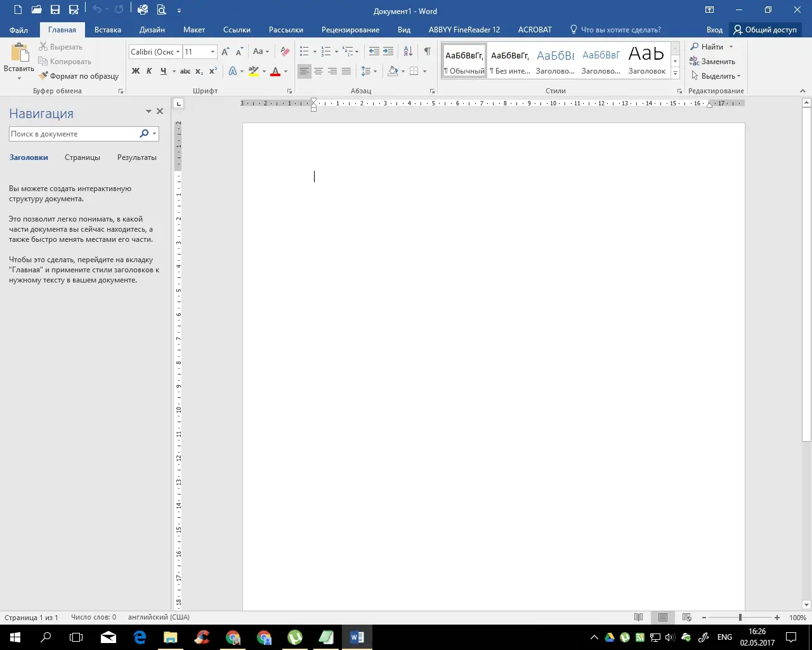Screen dimensions: 812x650
Task: Open the Файл (File) menu
Action: [x=19, y=30]
